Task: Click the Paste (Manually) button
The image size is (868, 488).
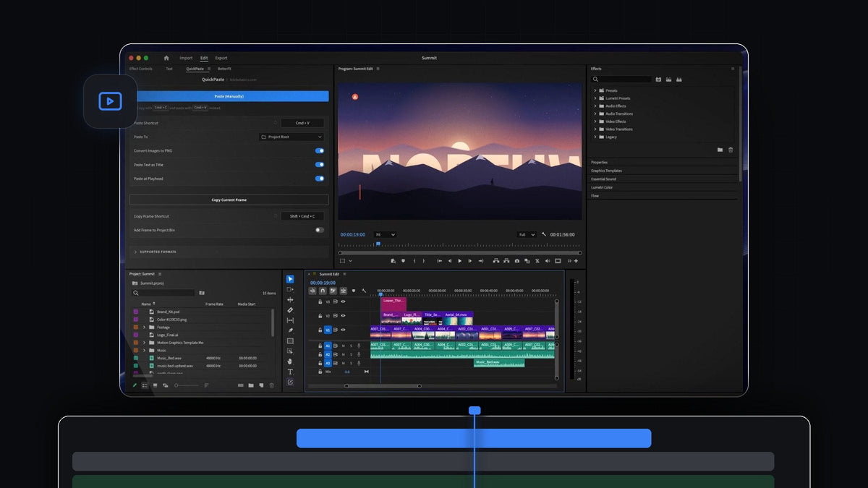Action: click(x=229, y=96)
